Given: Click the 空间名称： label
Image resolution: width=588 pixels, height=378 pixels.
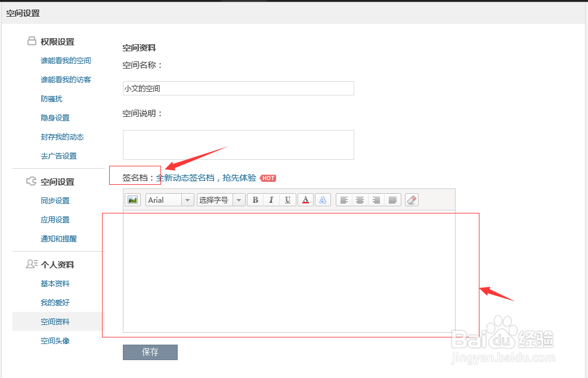Looking at the screenshot, I should pyautogui.click(x=143, y=65).
